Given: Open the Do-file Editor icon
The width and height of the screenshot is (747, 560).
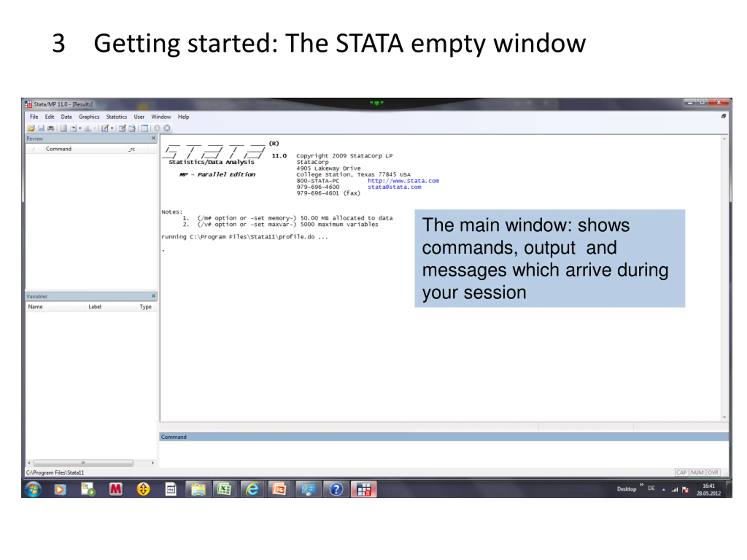Looking at the screenshot, I should 105,128.
